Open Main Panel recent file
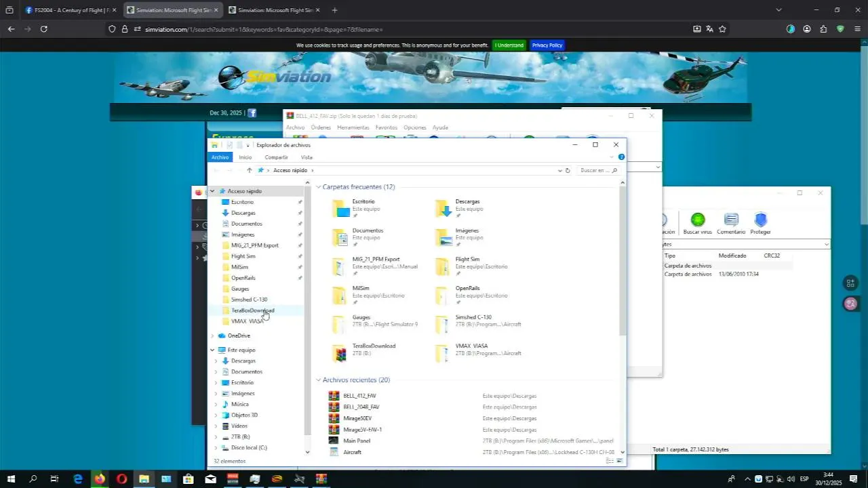This screenshot has height=488, width=868. pyautogui.click(x=357, y=441)
